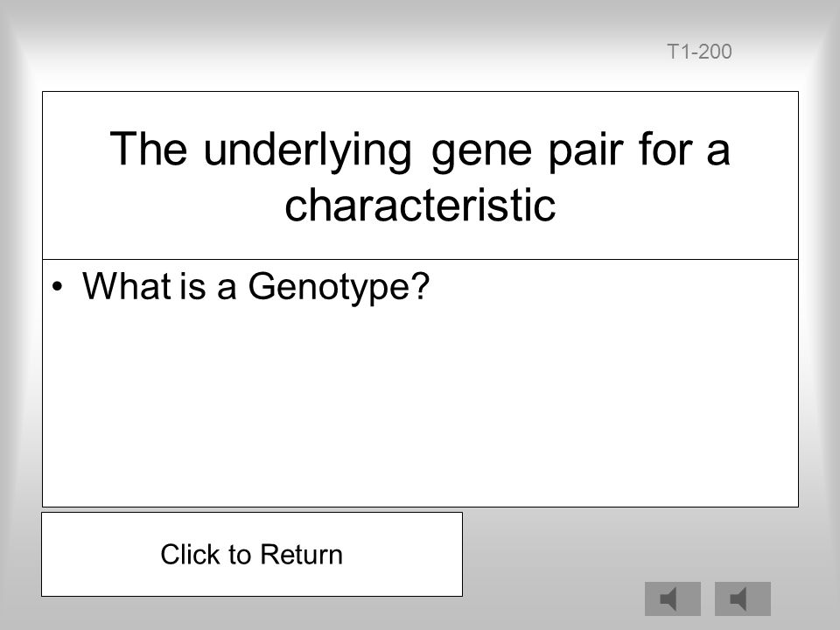The width and height of the screenshot is (840, 630).
Task: Click the word "Return" on the button
Action: pyautogui.click(x=302, y=555)
